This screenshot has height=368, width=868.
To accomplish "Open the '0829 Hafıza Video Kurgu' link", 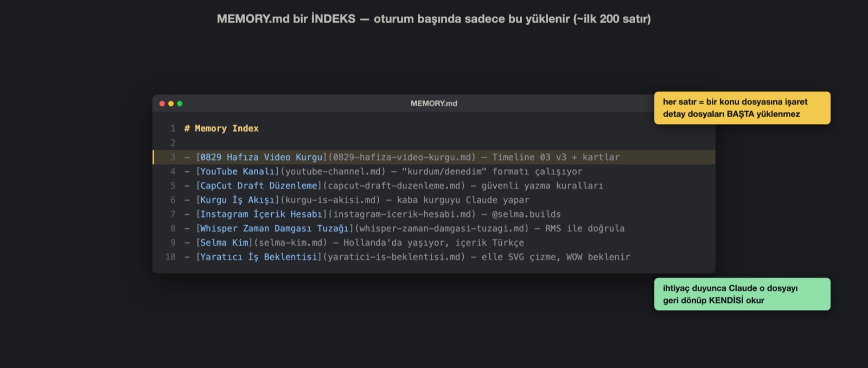I will click(261, 157).
